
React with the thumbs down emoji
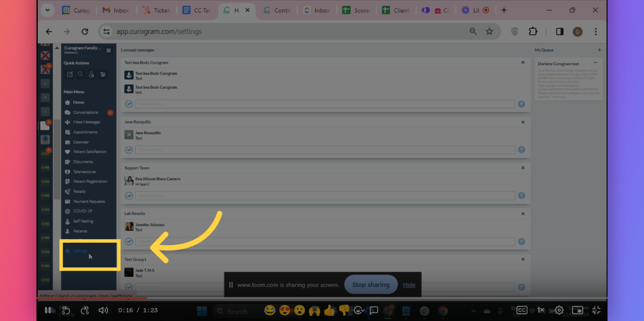coord(344,310)
